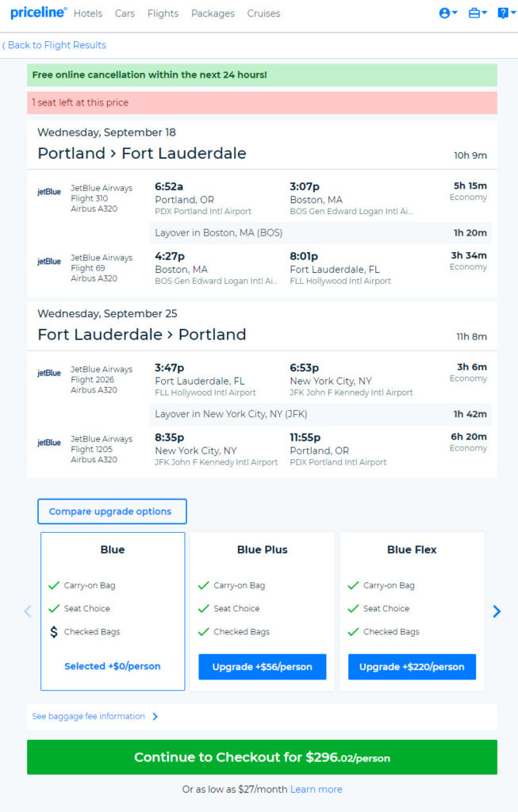
Task: Click the JetBlue logo for Flight 310
Action: pos(48,192)
